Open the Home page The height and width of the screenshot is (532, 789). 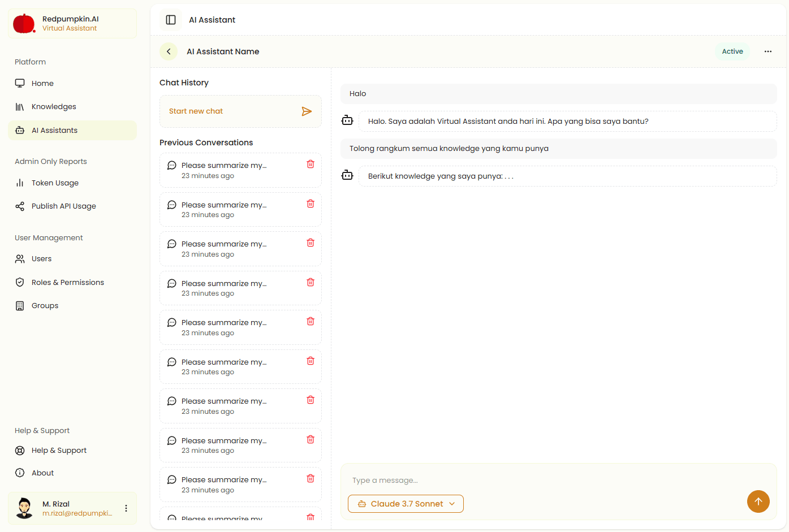tap(42, 84)
